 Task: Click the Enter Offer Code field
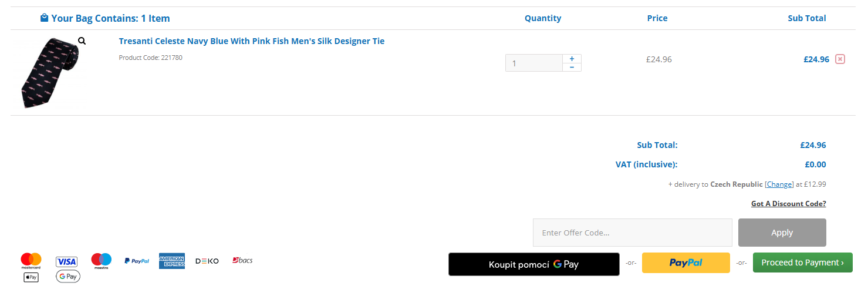tap(632, 233)
